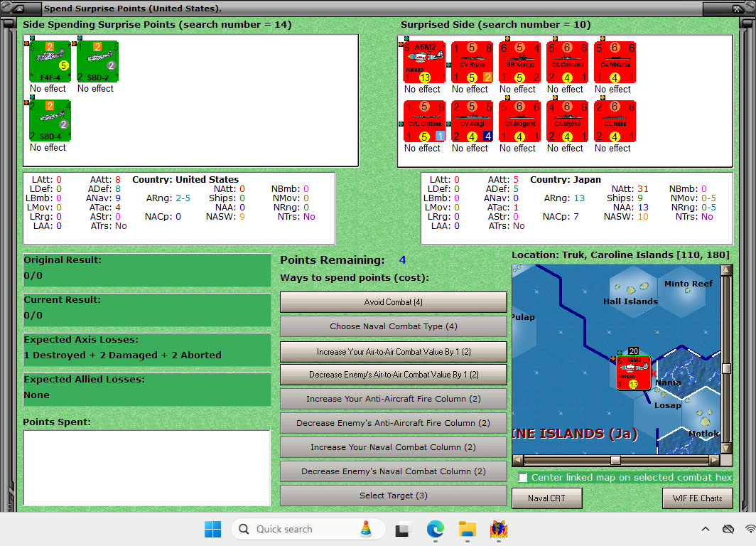756x546 pixels.
Task: Open the Naval CRT chart
Action: [x=547, y=498]
